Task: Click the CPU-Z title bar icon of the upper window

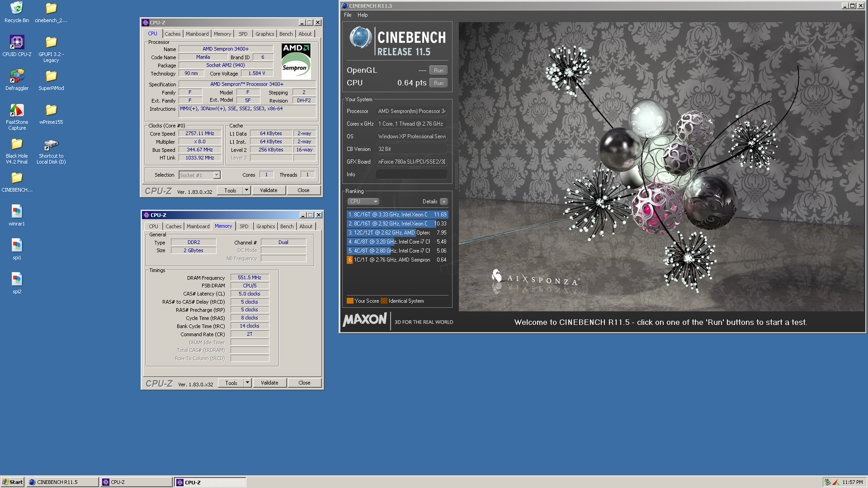Action: click(x=146, y=23)
